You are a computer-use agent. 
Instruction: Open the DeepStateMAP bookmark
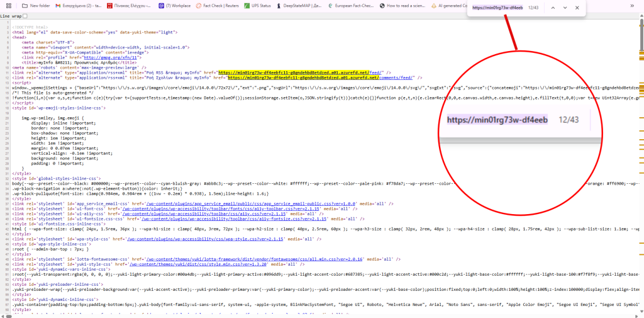[x=300, y=6]
